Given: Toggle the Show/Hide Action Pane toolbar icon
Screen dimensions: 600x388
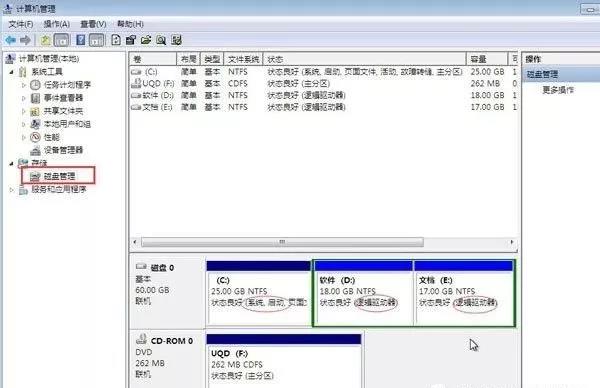Looking at the screenshot, I should pos(96,40).
